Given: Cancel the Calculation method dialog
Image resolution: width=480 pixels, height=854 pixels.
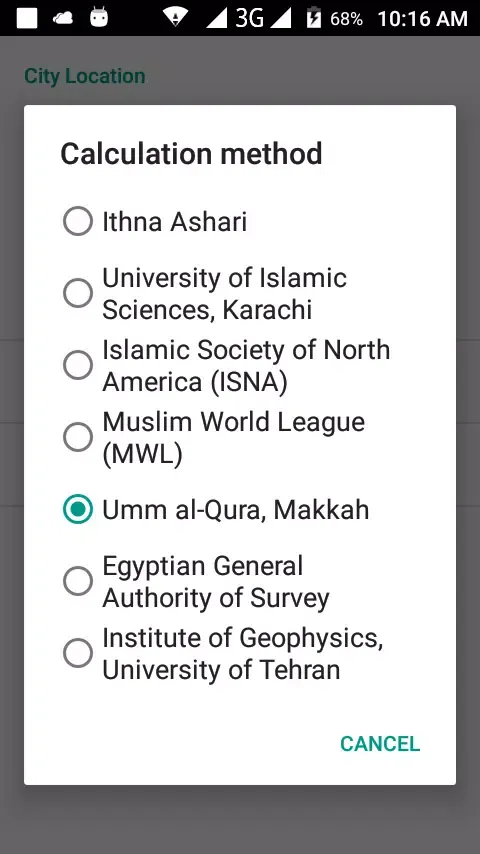Looking at the screenshot, I should click(380, 743).
